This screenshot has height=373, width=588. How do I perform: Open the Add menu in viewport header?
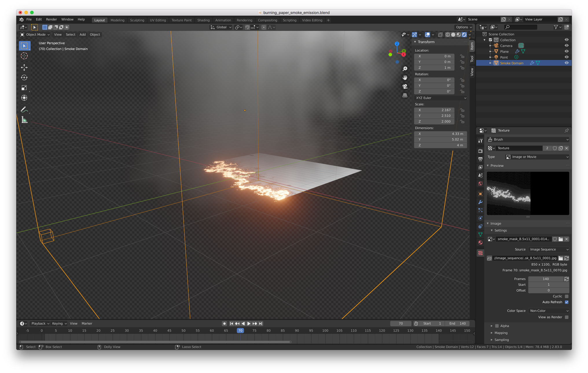tap(82, 34)
